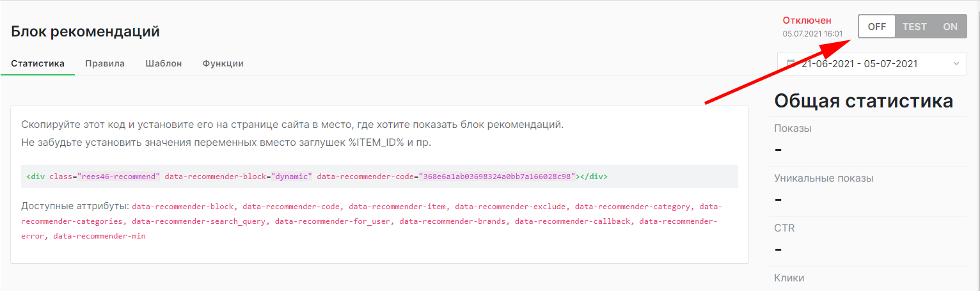Turn the recommendation block ON
The width and height of the screenshot is (980, 291).
click(x=950, y=27)
